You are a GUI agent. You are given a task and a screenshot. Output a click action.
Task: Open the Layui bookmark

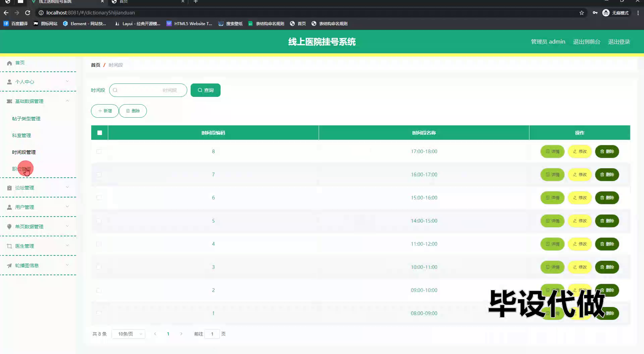[x=138, y=23]
